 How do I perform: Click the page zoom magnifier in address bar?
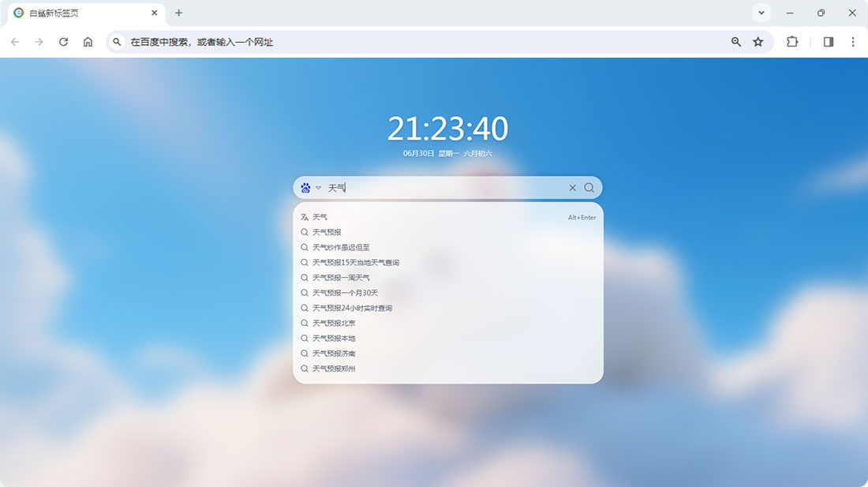735,42
